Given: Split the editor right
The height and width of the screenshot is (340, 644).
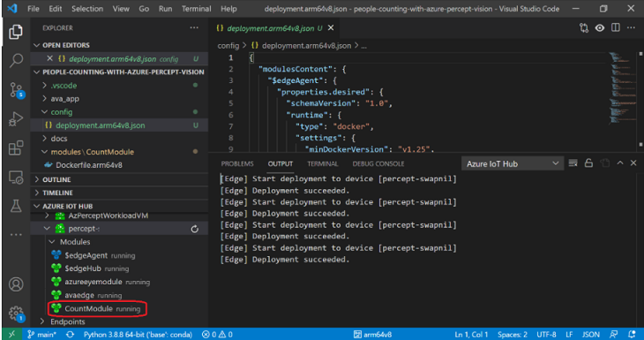Looking at the screenshot, I should 615,28.
